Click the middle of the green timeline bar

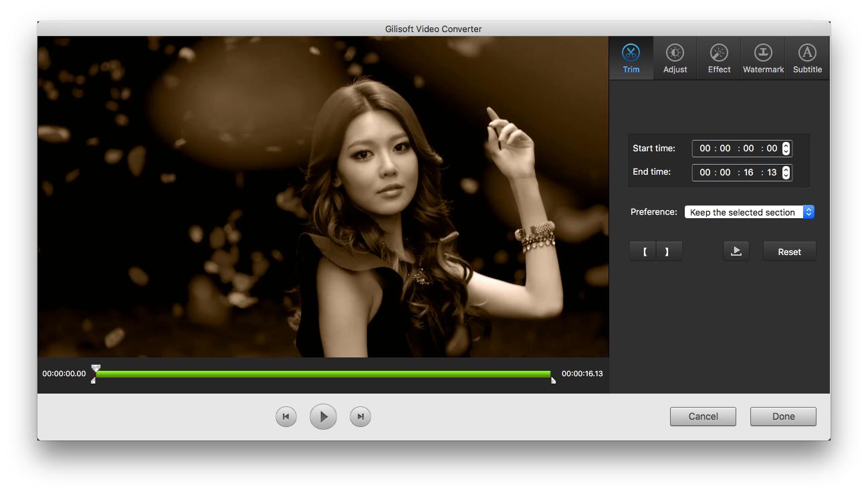coord(323,374)
